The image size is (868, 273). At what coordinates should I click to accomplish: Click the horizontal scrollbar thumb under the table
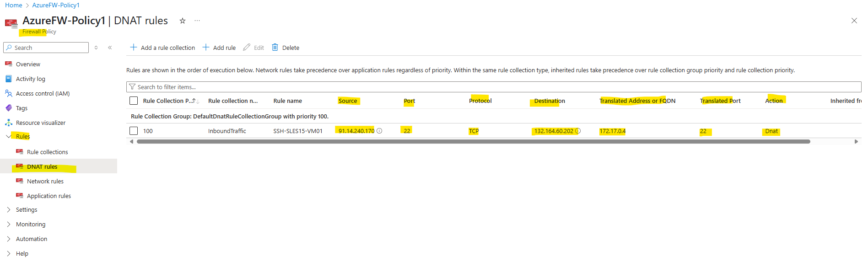pos(474,142)
